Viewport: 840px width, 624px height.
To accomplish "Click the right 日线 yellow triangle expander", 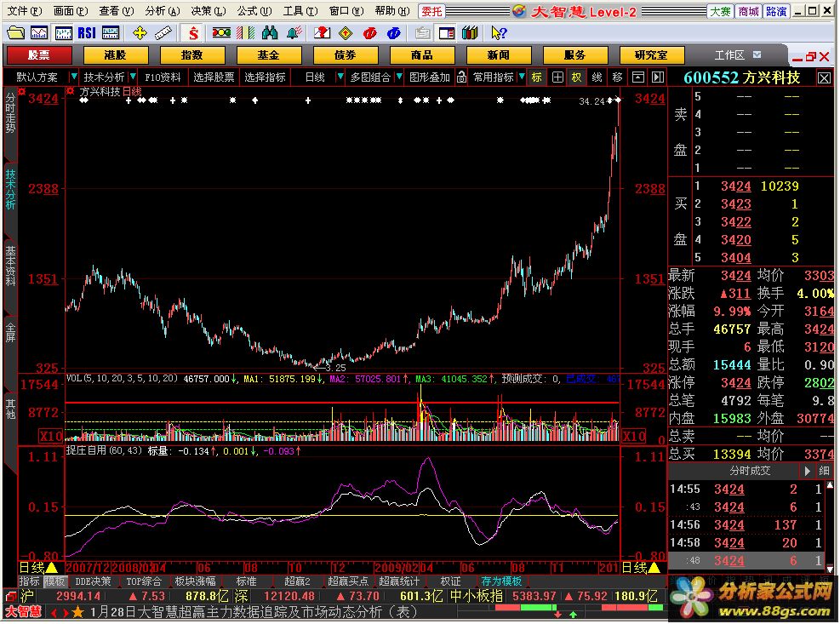I will click(654, 568).
